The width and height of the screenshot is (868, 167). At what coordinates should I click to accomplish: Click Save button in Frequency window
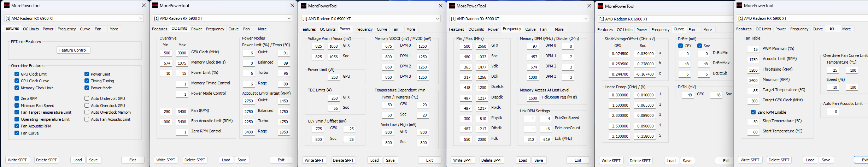click(539, 160)
